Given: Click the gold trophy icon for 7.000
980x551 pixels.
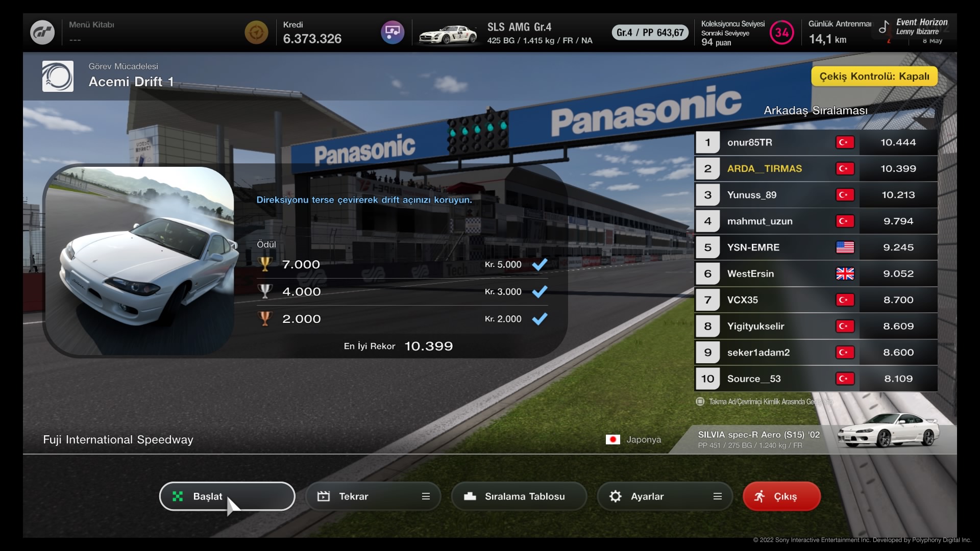Looking at the screenshot, I should click(x=265, y=264).
